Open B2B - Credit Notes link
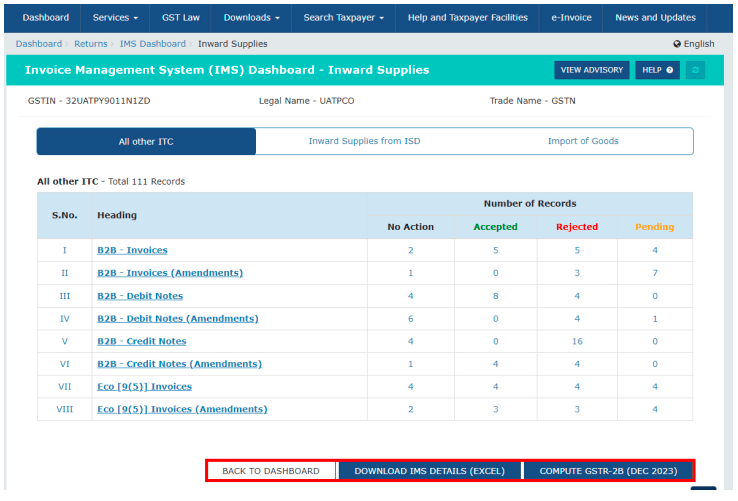Viewport: 738px width, 501px height. (x=141, y=341)
